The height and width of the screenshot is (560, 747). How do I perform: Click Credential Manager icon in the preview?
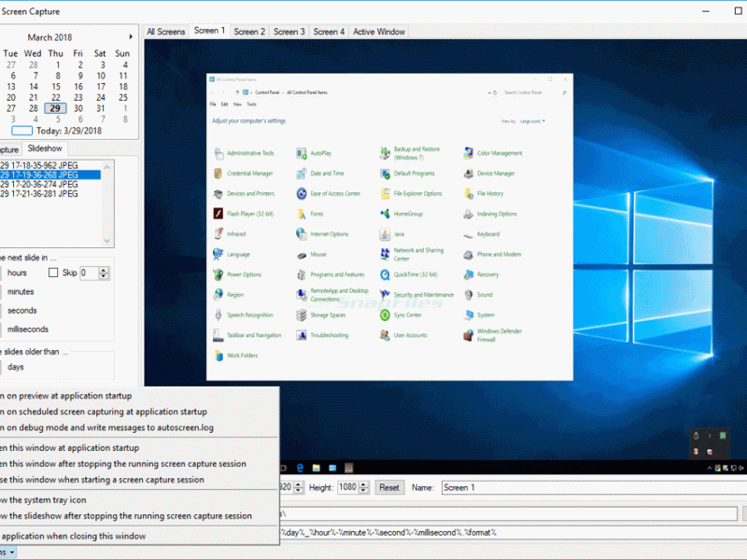218,174
